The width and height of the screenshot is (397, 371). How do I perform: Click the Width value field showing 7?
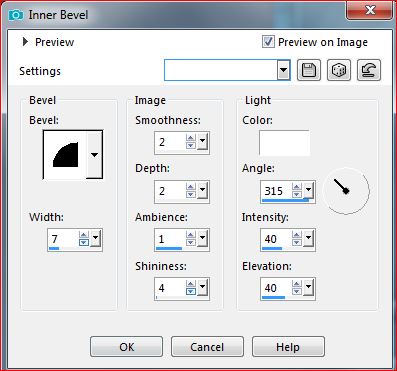point(64,239)
